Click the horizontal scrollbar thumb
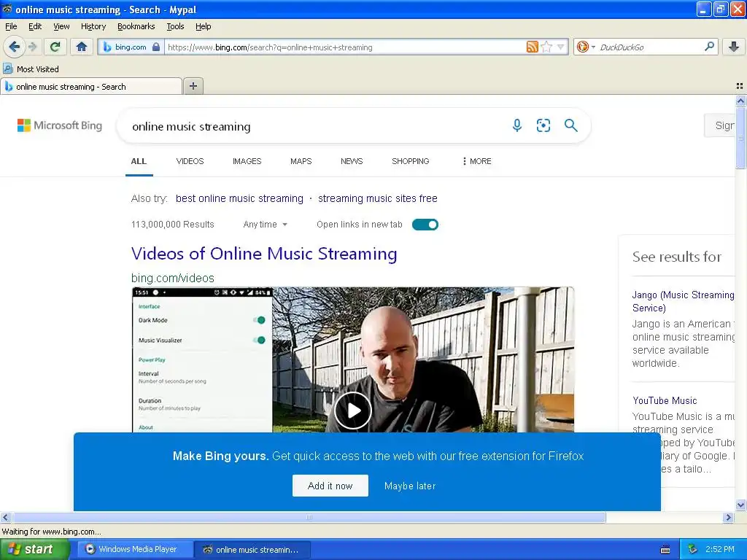 [309, 517]
